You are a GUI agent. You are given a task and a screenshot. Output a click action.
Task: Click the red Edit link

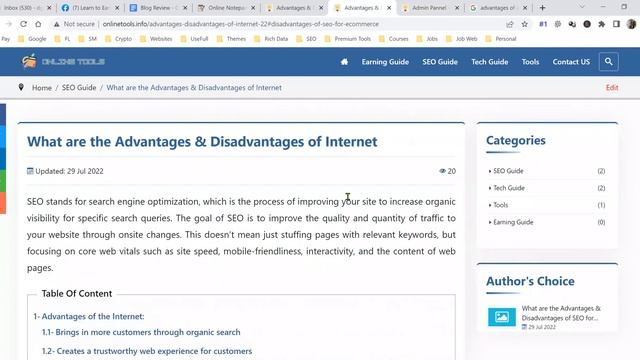click(x=612, y=87)
